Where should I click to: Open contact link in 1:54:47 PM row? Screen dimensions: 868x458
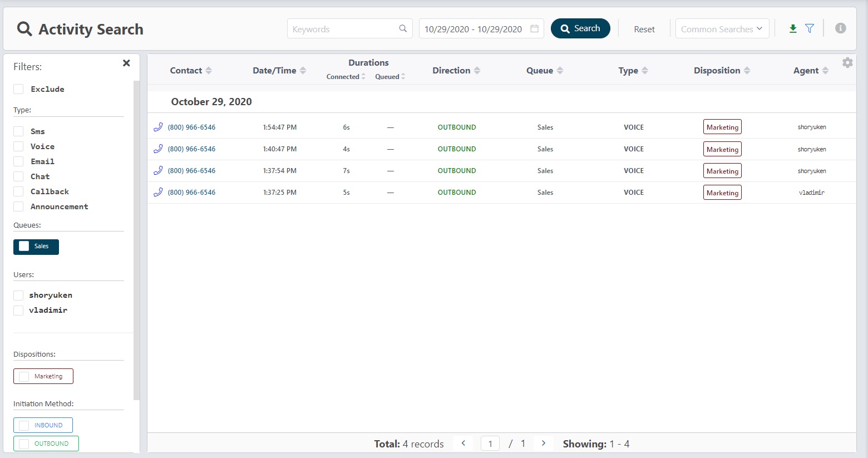191,127
